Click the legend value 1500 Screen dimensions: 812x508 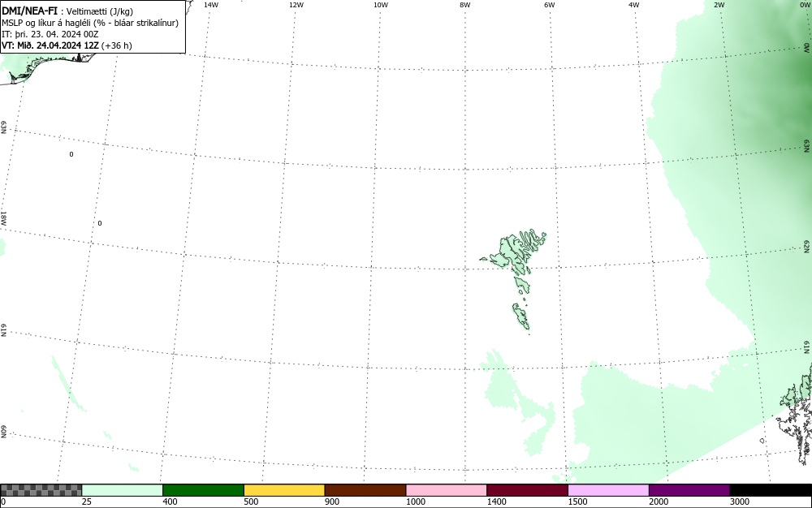coord(577,502)
